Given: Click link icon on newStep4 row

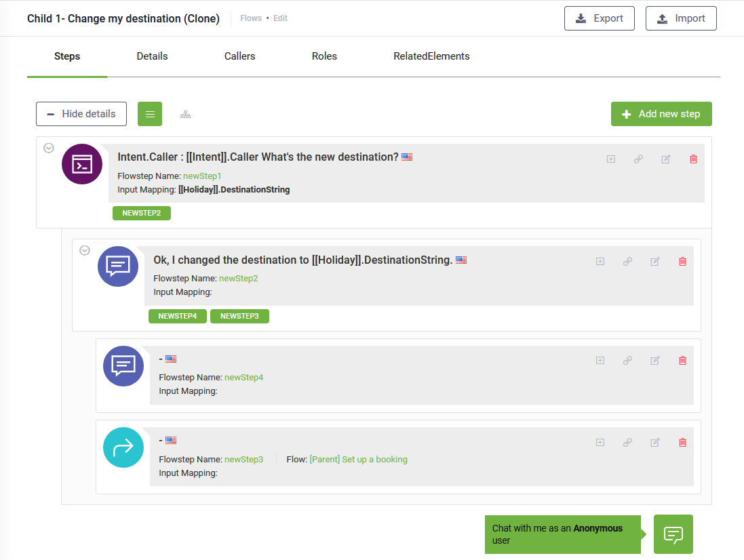Looking at the screenshot, I should point(627,361).
